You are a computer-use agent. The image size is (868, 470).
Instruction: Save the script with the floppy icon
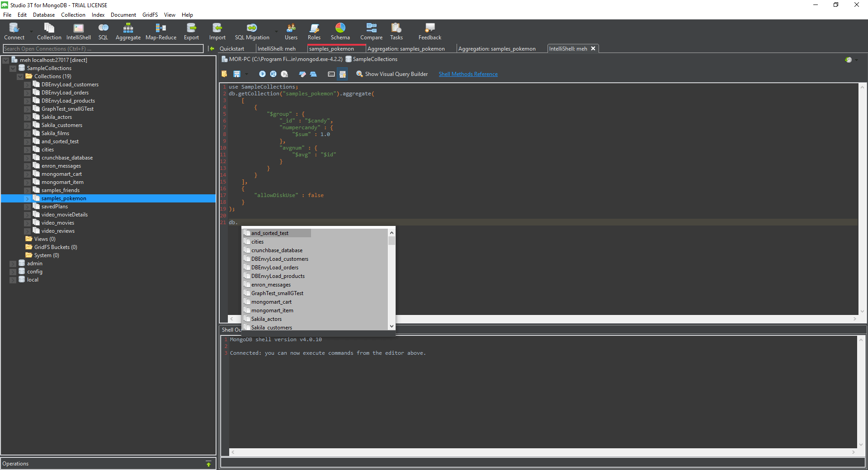click(236, 74)
